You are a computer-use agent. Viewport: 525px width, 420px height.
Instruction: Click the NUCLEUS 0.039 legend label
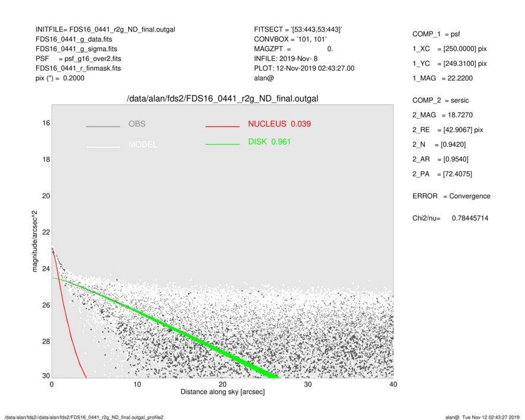(279, 124)
